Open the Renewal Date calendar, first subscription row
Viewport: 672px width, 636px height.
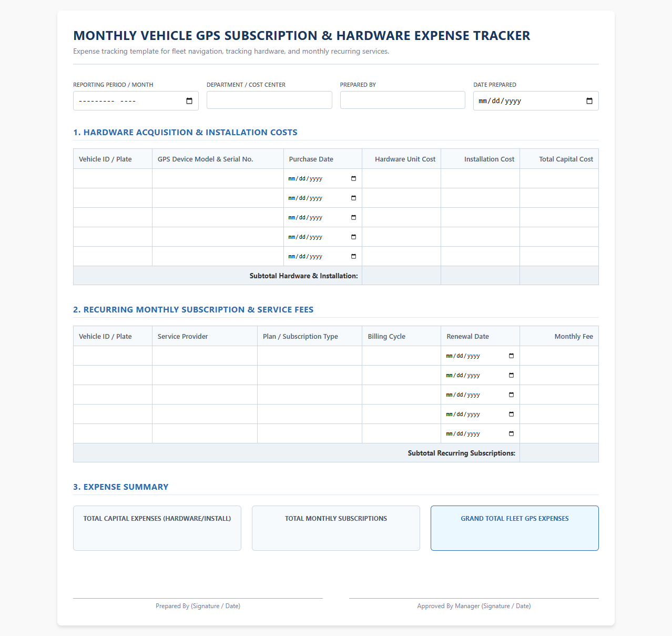click(511, 356)
